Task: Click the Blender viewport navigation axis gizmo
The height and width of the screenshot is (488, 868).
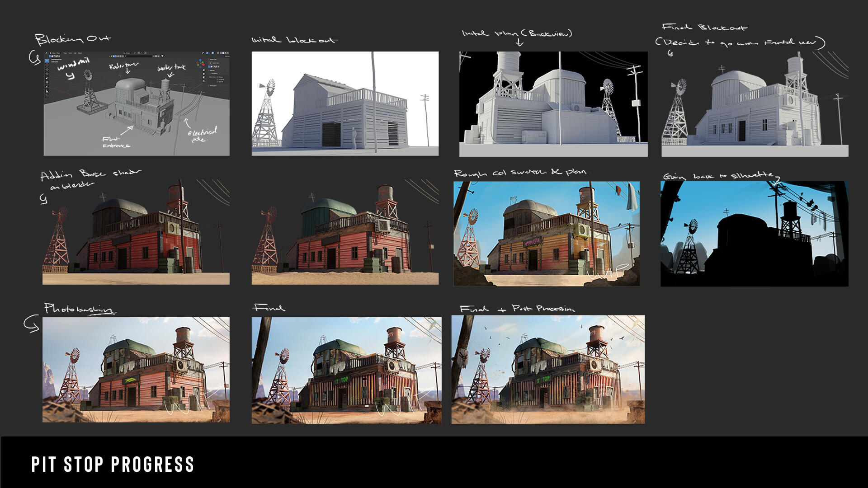Action: tap(200, 63)
